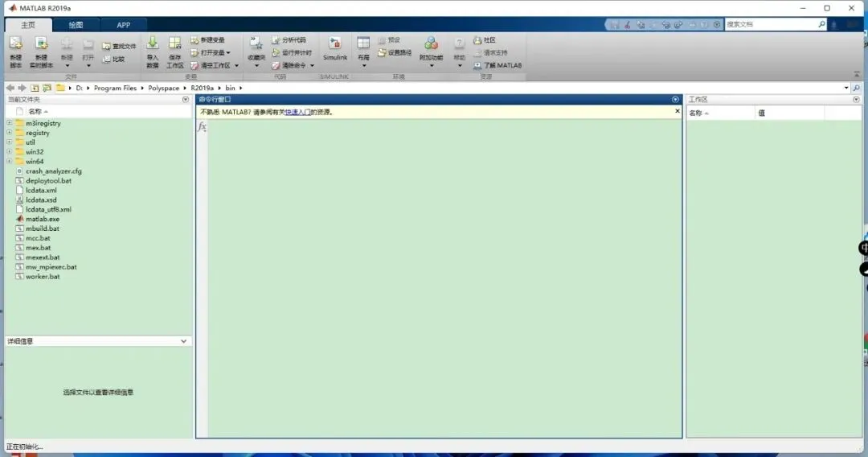
Task: Launch Simulink from the toolstrip
Action: coord(335,49)
